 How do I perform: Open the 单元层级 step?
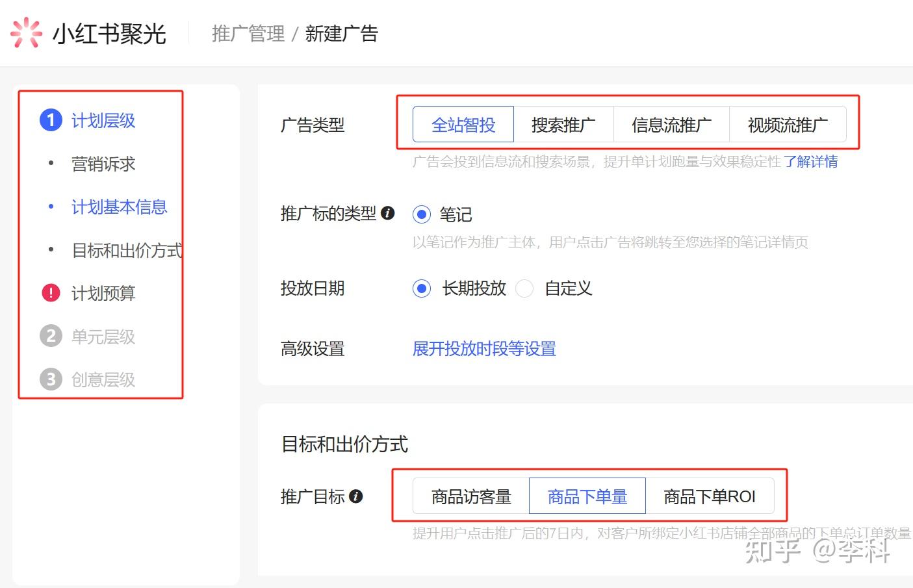click(x=103, y=337)
